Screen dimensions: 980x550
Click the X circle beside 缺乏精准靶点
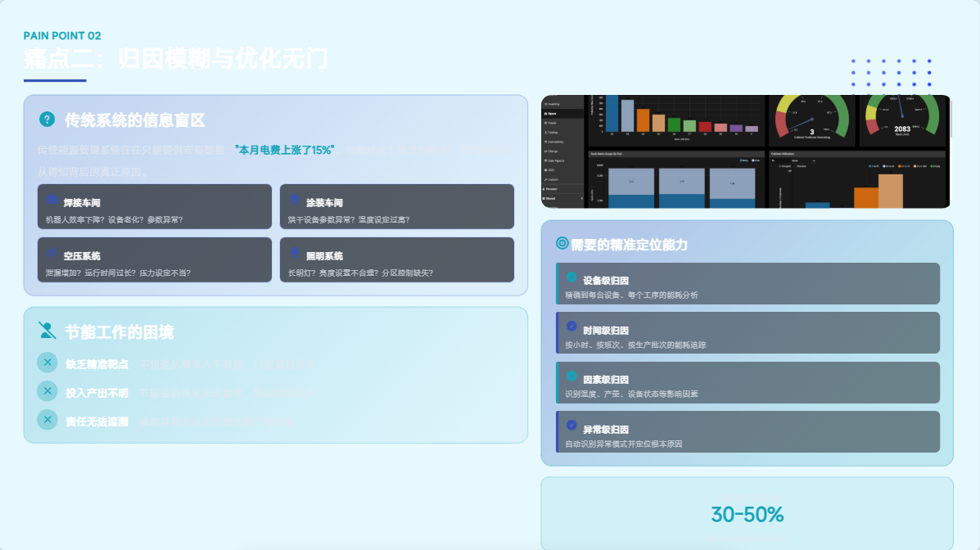point(47,363)
